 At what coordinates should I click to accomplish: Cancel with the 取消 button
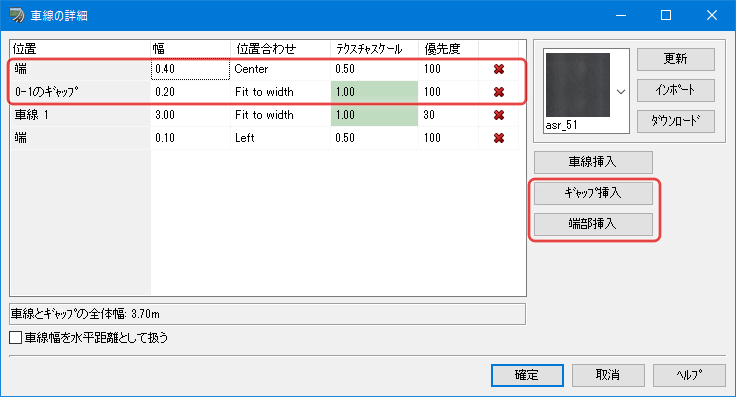608,375
